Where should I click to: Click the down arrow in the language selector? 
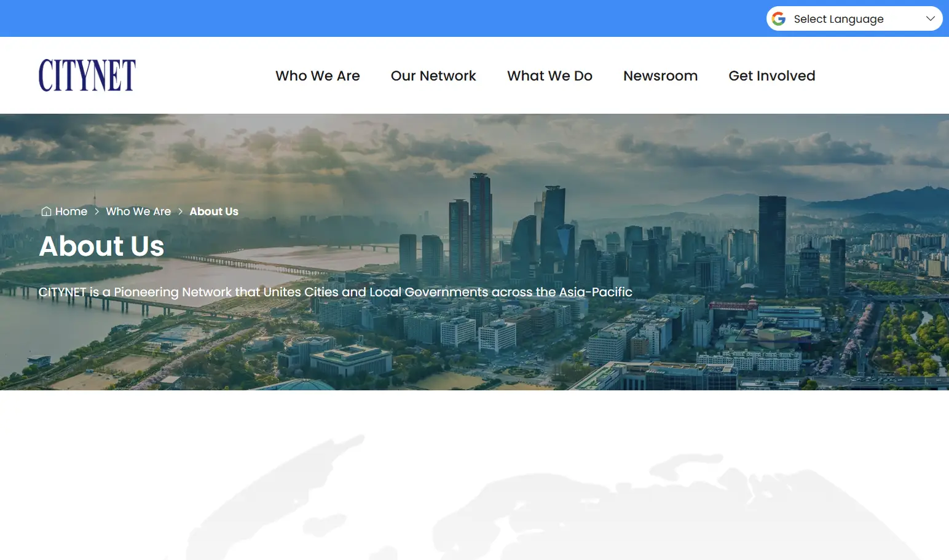(930, 18)
